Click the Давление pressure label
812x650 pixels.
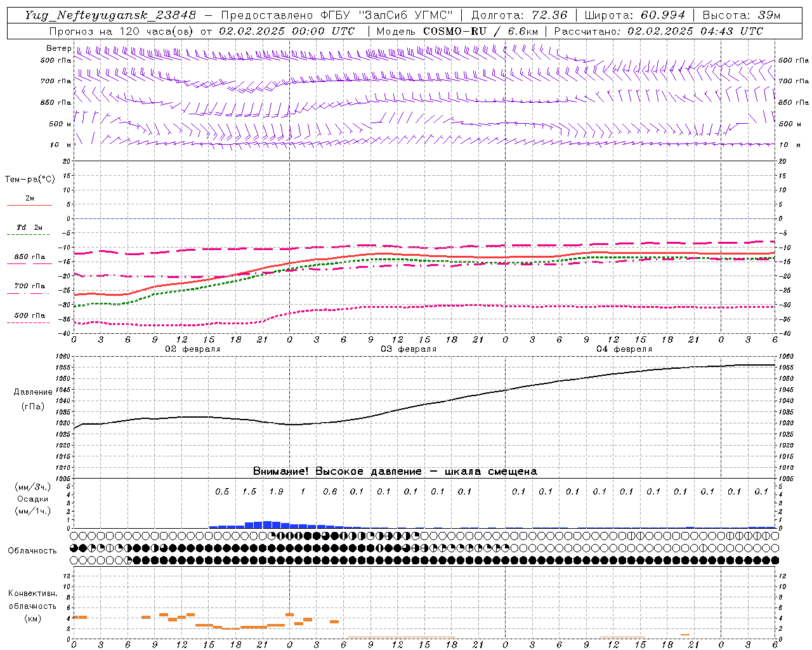tap(33, 392)
